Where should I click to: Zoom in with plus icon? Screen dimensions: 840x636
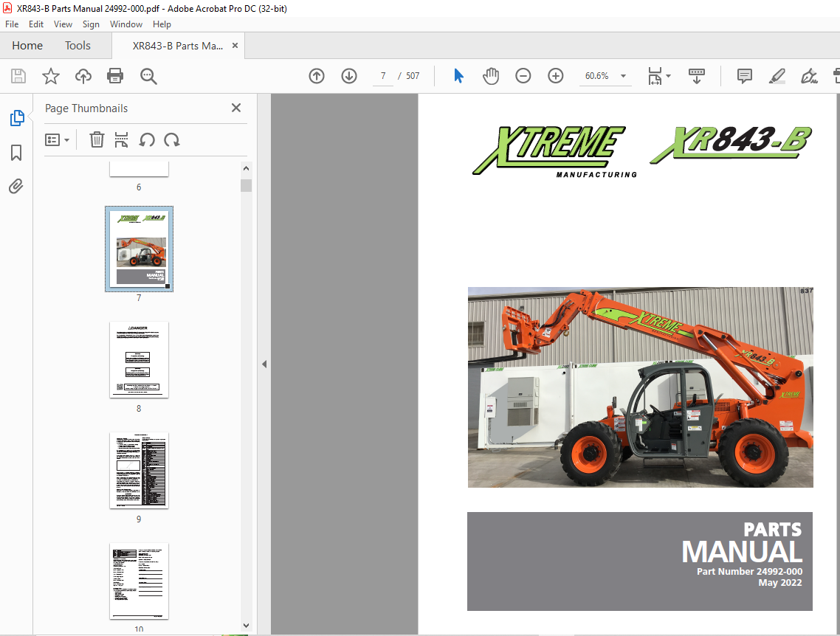(556, 76)
